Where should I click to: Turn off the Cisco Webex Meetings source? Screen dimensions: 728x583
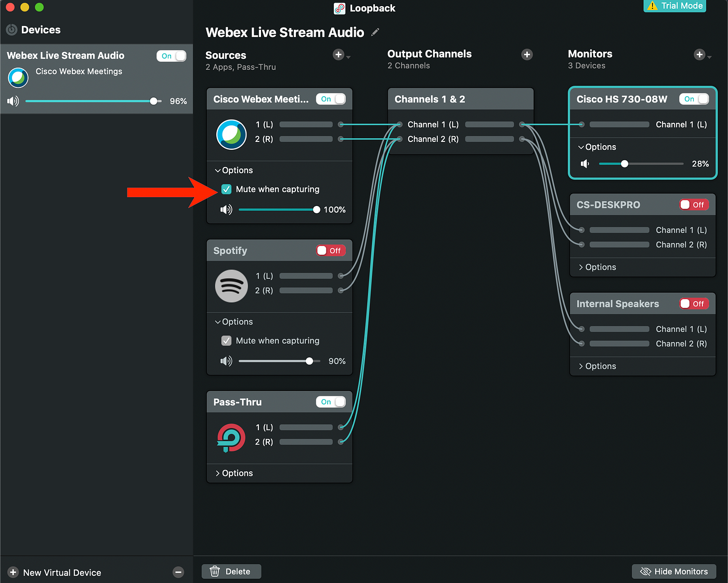331,99
